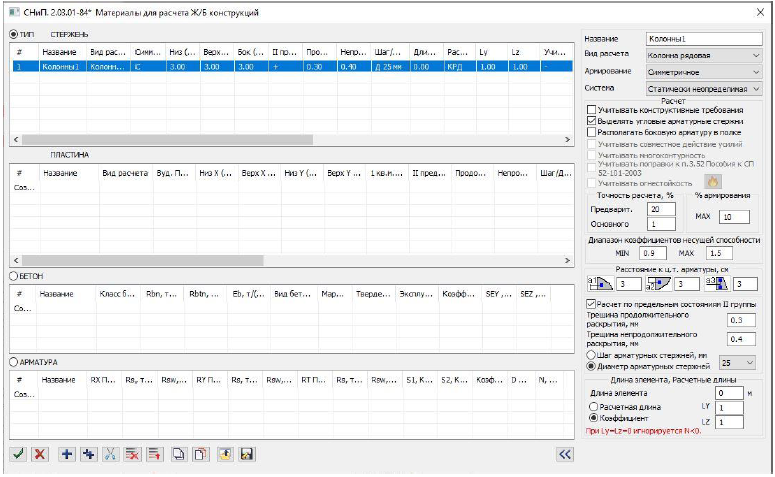
Task: Click the Ly column header
Action: (x=491, y=52)
